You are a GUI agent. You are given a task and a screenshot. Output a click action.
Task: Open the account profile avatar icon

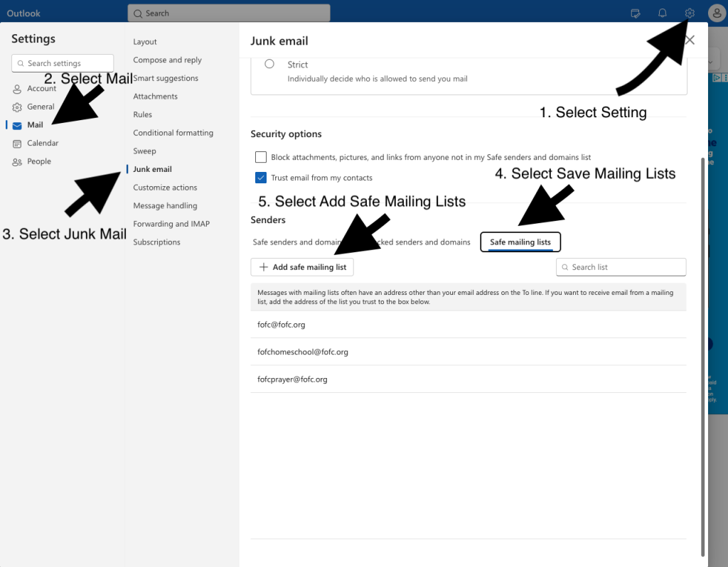717,13
